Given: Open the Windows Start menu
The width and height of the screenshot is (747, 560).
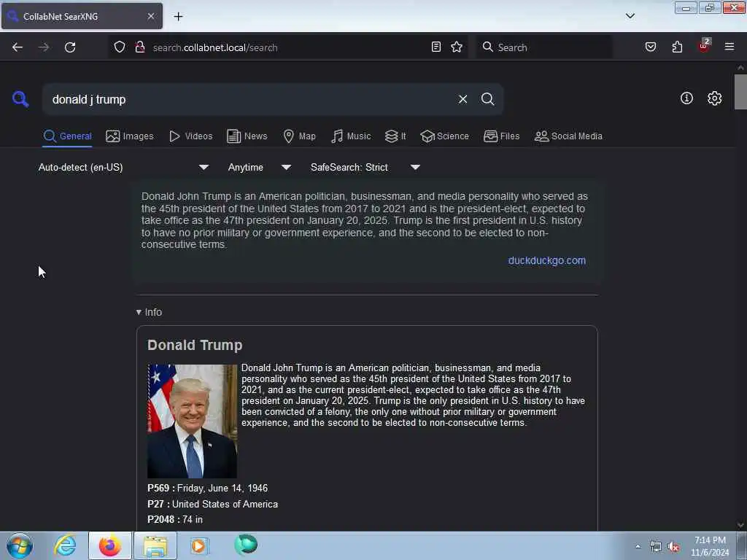Looking at the screenshot, I should pyautogui.click(x=19, y=545).
